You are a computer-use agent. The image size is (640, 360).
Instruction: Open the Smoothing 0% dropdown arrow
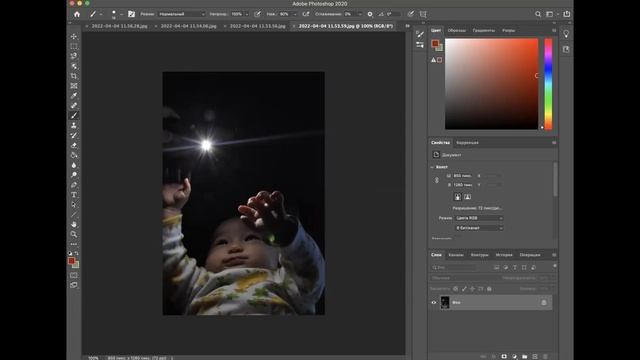tap(360, 14)
